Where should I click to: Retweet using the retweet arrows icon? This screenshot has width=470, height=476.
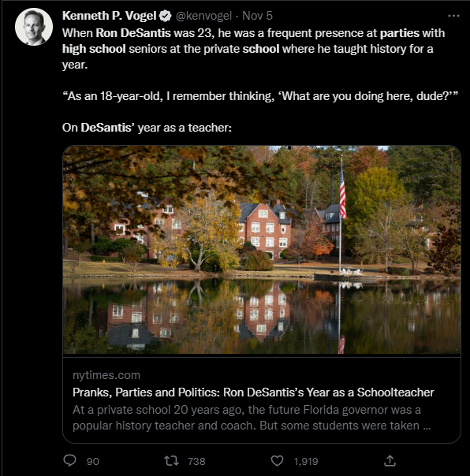171,460
